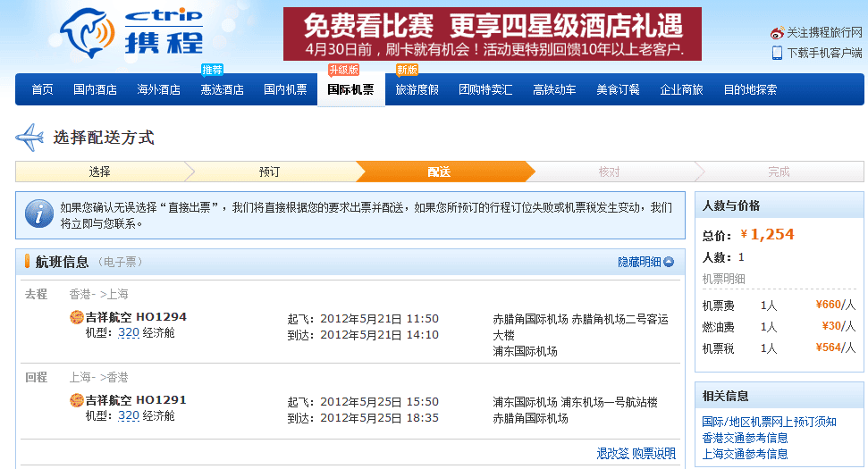Click the blue info icon
The width and height of the screenshot is (868, 469).
coord(38,214)
